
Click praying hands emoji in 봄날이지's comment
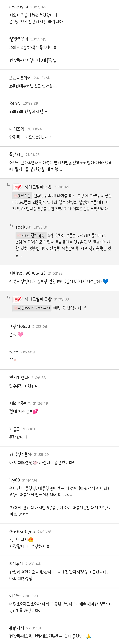pos(89,636)
